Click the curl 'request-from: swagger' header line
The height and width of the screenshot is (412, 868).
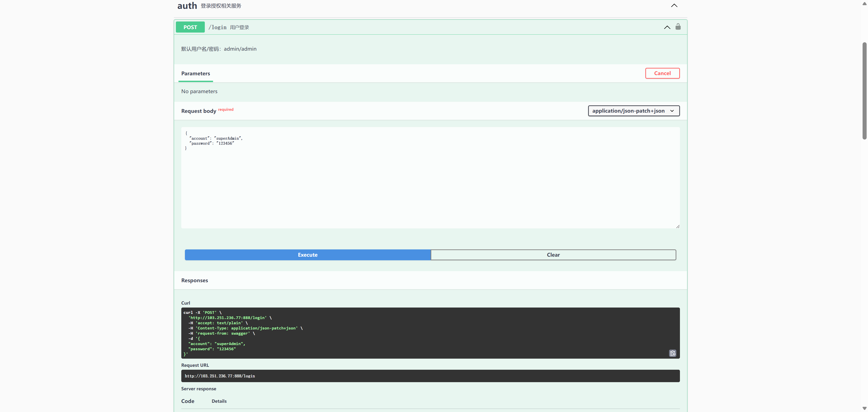tap(222, 334)
